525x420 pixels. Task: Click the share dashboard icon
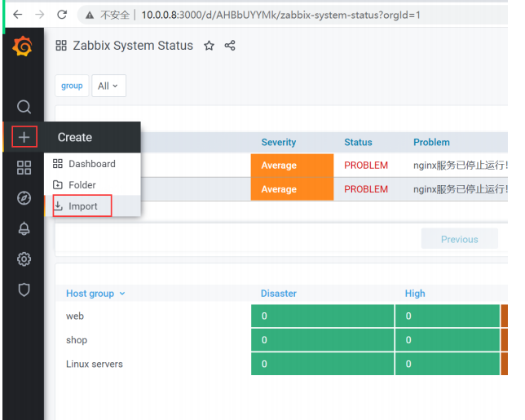pos(230,45)
